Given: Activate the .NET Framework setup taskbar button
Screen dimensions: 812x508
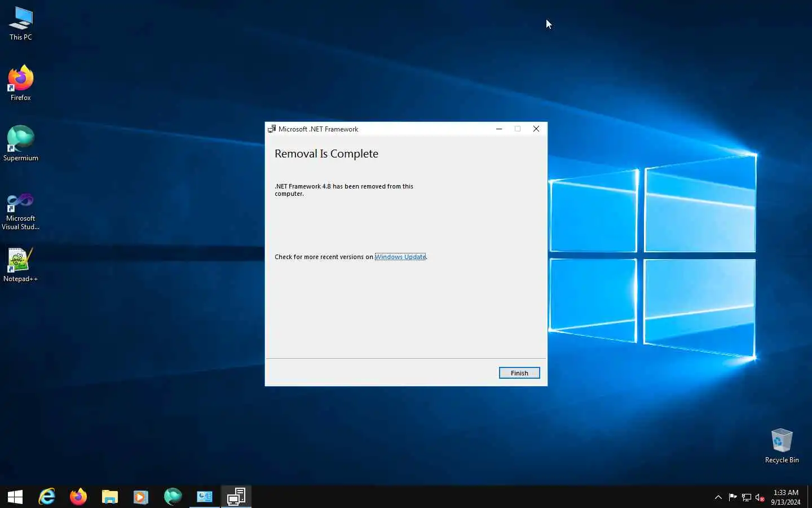Looking at the screenshot, I should coord(236,497).
